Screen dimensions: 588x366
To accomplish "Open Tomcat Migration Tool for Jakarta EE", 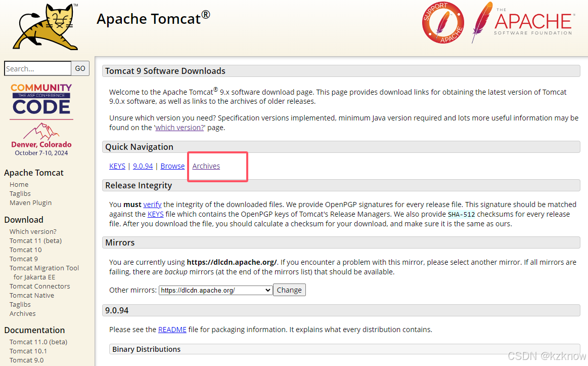I will [x=44, y=272].
